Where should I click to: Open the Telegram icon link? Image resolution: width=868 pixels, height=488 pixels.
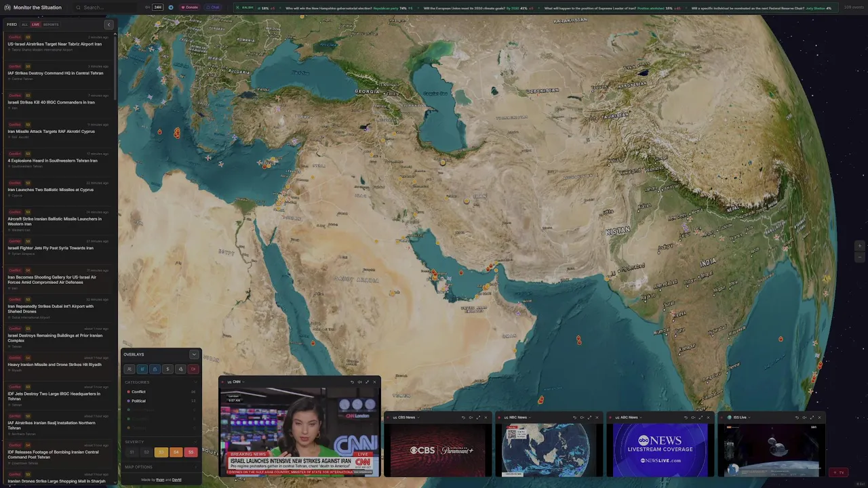pos(170,7)
